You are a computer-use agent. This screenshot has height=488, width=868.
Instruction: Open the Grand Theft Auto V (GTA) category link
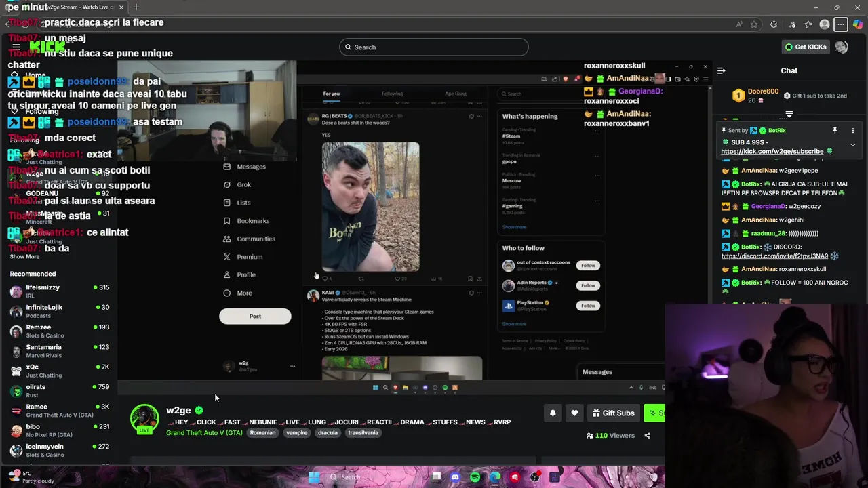click(204, 433)
